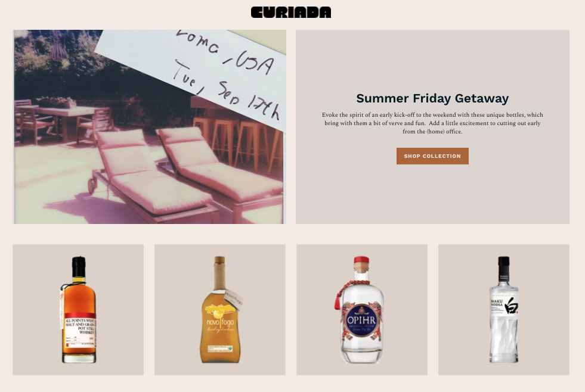The width and height of the screenshot is (585, 392).
Task: Open the Summer Friday Getaway heading link
Action: (432, 98)
